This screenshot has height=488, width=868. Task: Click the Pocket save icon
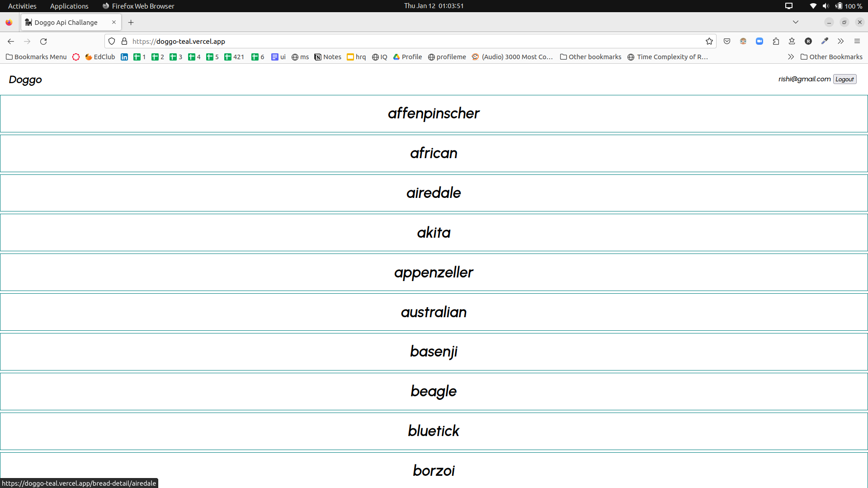click(x=727, y=41)
